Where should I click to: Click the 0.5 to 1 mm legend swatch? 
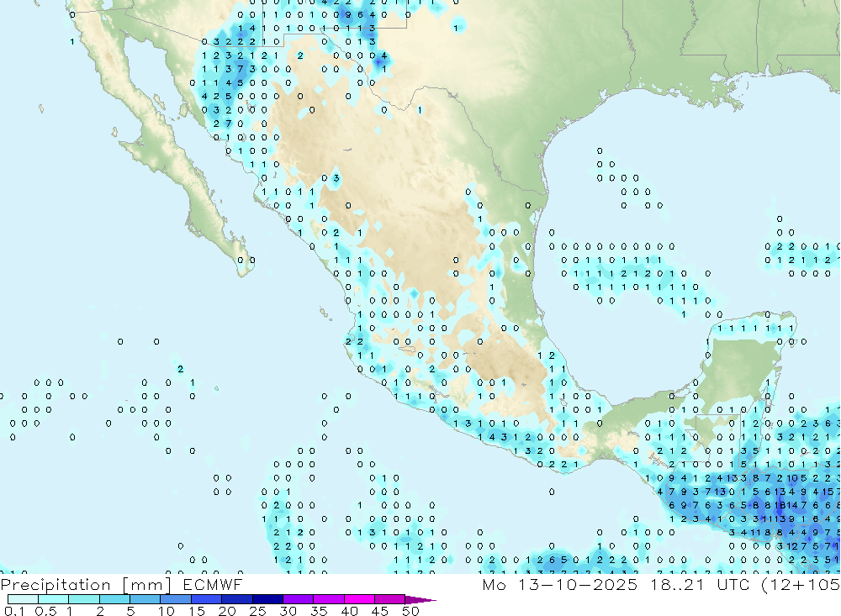[54, 599]
